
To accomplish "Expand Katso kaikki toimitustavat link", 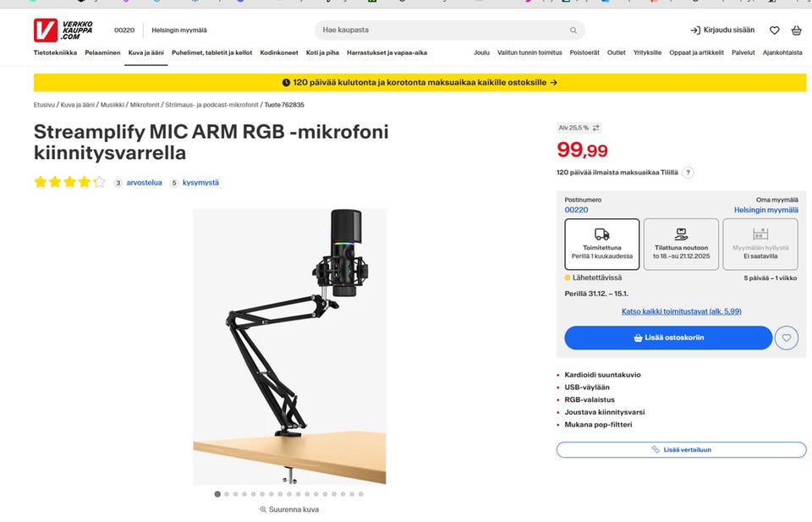I will tap(681, 311).
